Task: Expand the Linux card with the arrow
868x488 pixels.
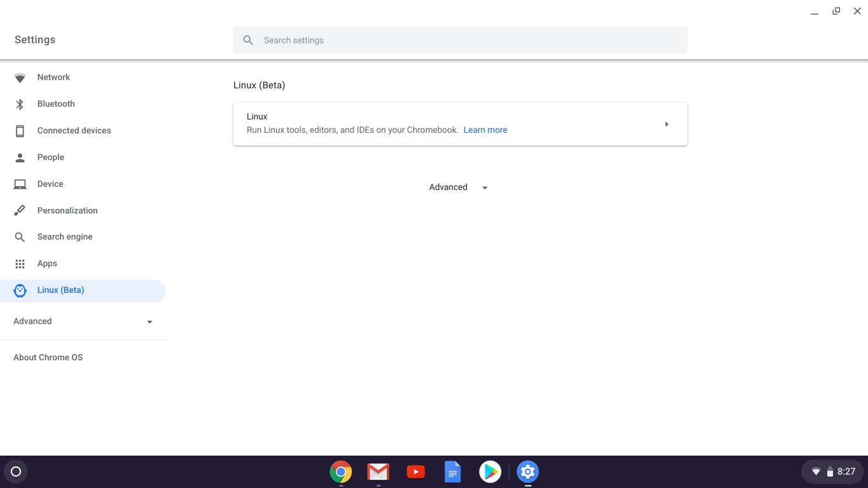Action: point(666,124)
